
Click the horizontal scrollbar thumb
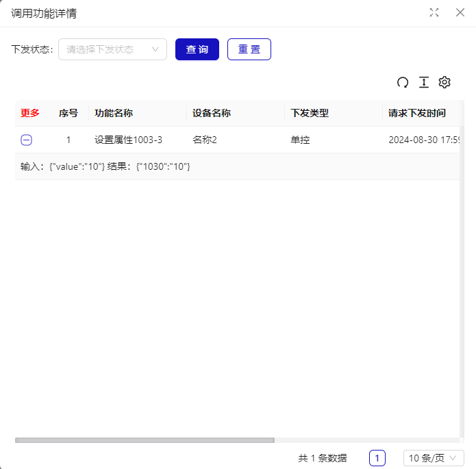click(145, 440)
